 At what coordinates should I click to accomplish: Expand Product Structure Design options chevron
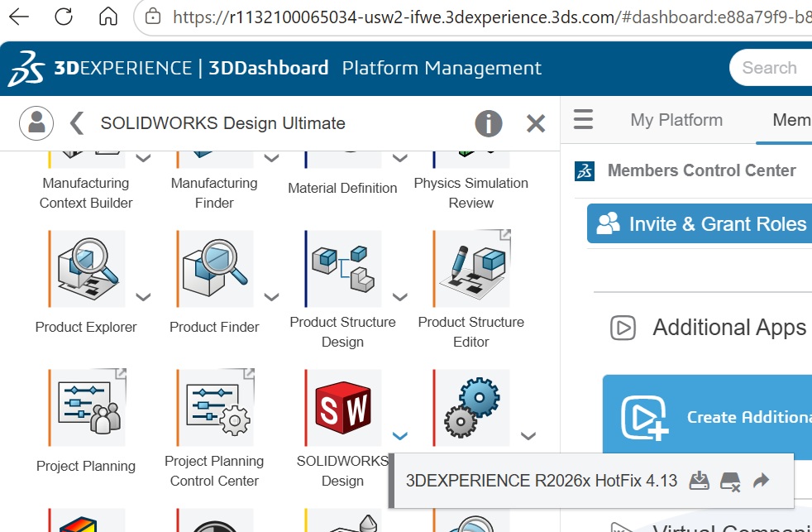[x=399, y=297]
